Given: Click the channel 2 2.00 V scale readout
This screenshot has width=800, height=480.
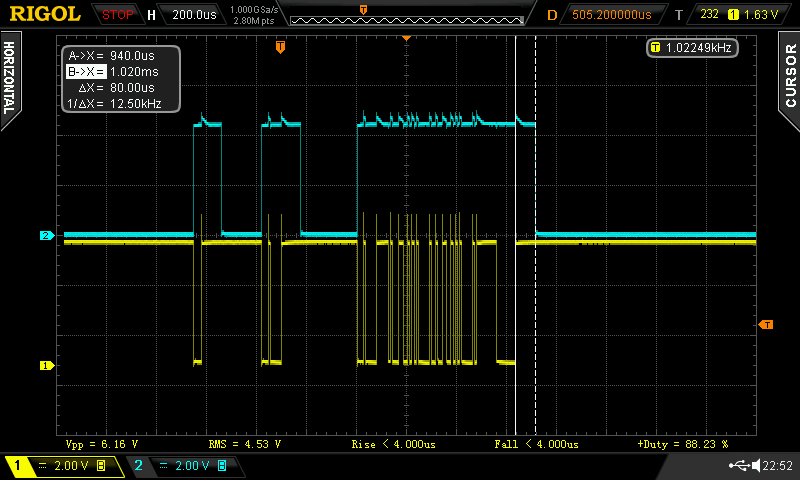Looking at the screenshot, I should tap(192, 466).
